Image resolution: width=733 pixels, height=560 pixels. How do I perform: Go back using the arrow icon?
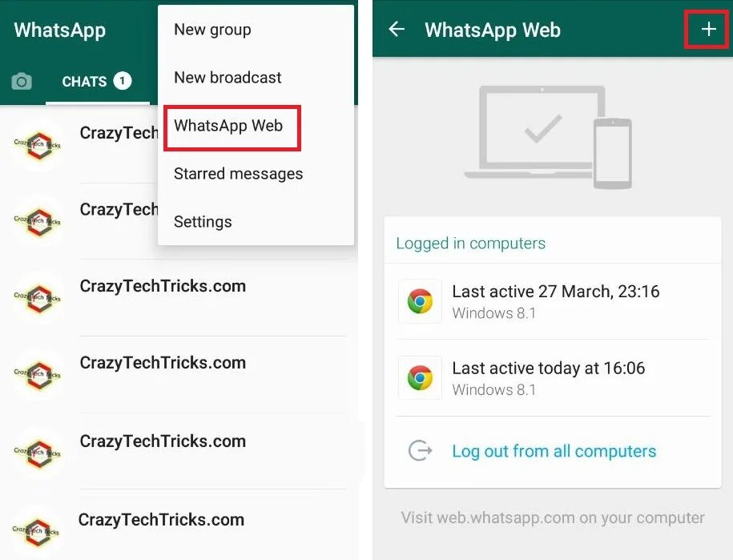pyautogui.click(x=397, y=29)
